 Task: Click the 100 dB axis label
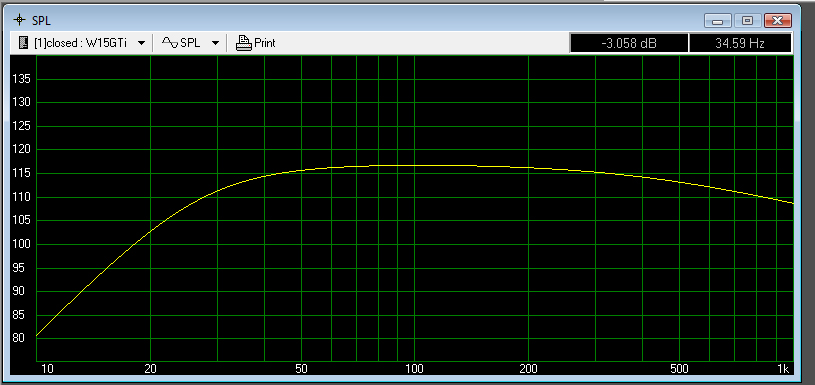click(22, 244)
